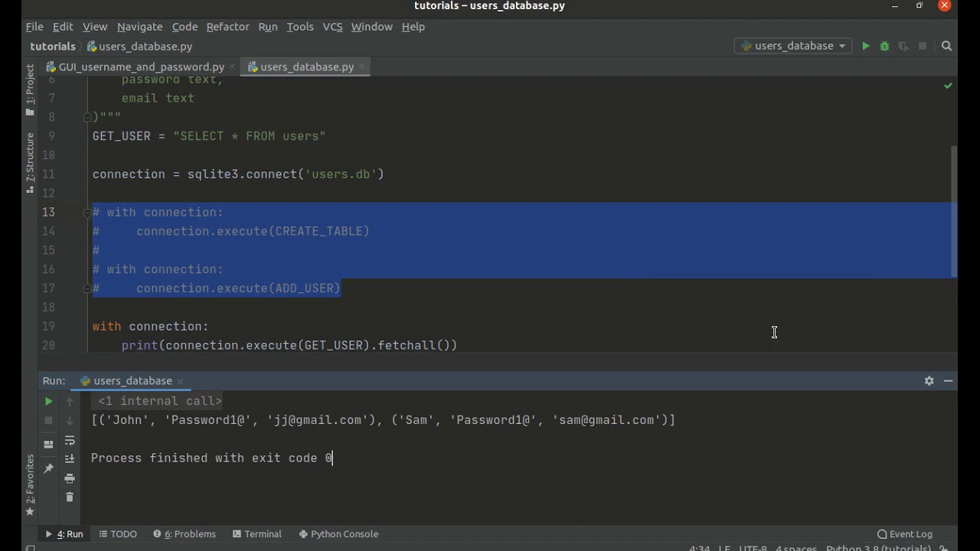Image resolution: width=980 pixels, height=551 pixels.
Task: Place cursor on GET_USER assignment line
Action: coord(209,136)
